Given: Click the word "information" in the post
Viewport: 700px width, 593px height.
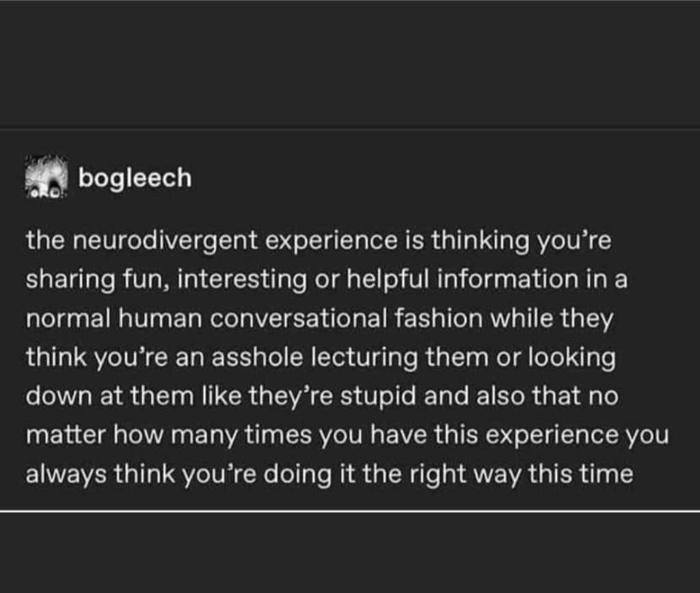Looking at the screenshot, I should 507,279.
